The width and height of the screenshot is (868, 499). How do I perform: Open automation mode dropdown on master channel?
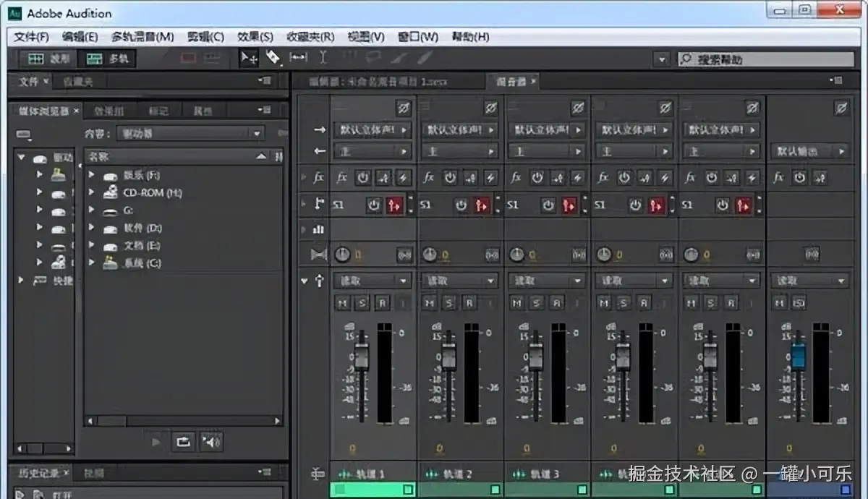click(809, 281)
